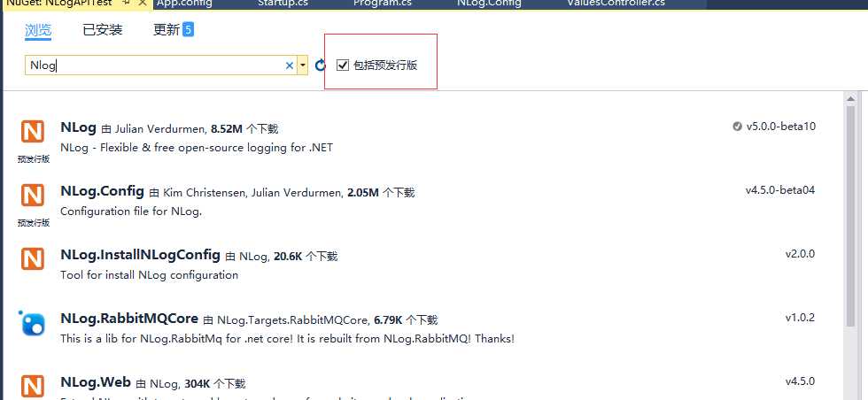Click the NLog.Config package icon

[33, 196]
